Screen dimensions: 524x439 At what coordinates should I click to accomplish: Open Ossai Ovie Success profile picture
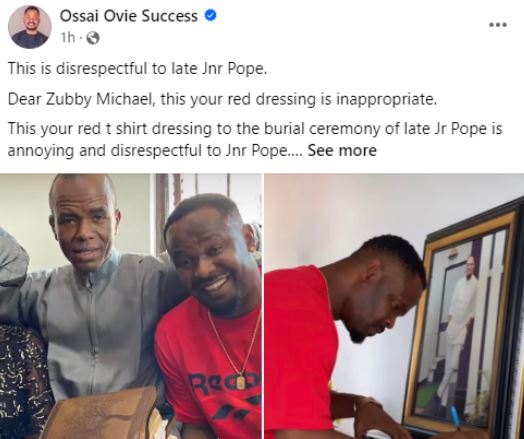[x=30, y=27]
